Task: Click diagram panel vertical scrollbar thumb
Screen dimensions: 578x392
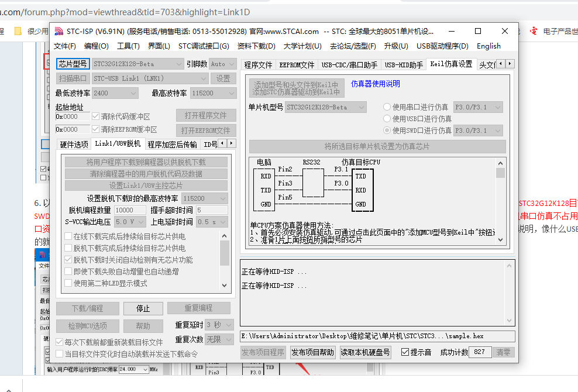Action: pos(500,173)
